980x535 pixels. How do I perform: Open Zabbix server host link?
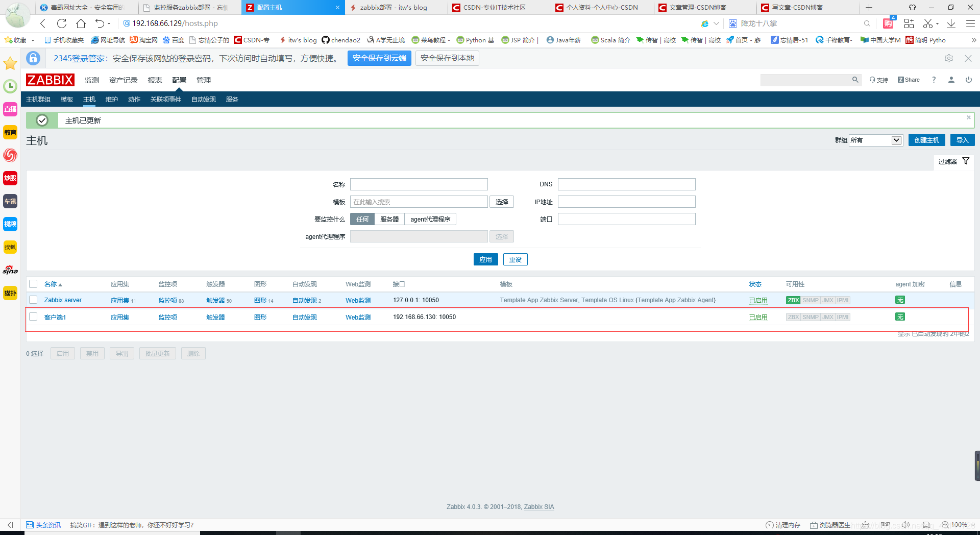[x=63, y=300]
